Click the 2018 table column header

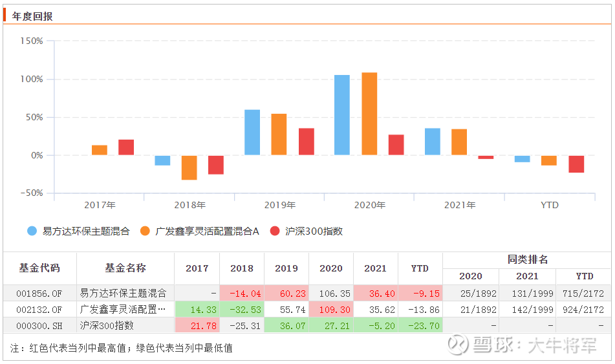242,269
